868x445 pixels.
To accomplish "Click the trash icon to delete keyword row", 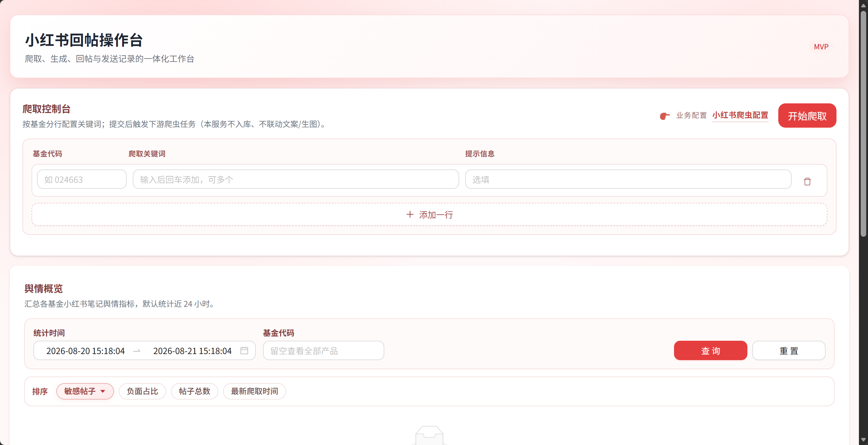I will (x=807, y=181).
